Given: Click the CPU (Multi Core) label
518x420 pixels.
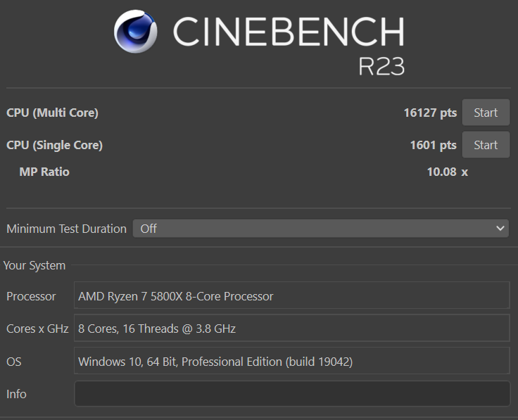Looking at the screenshot, I should pyautogui.click(x=52, y=113).
